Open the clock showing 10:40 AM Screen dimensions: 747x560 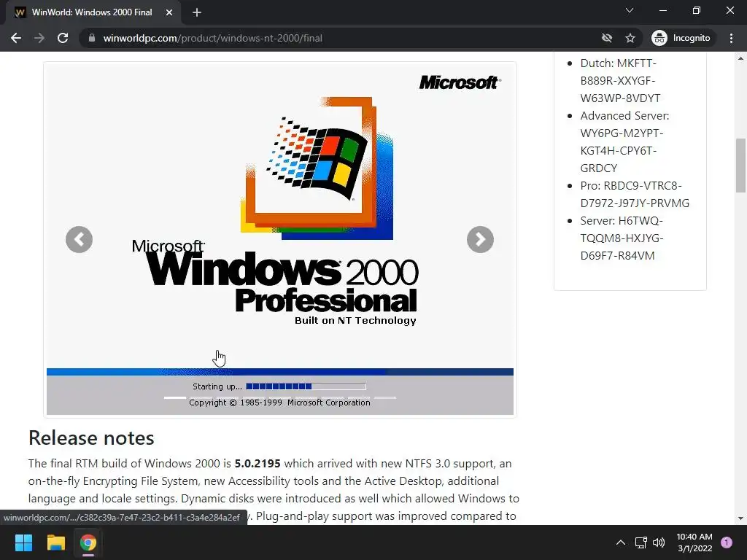coord(694,542)
